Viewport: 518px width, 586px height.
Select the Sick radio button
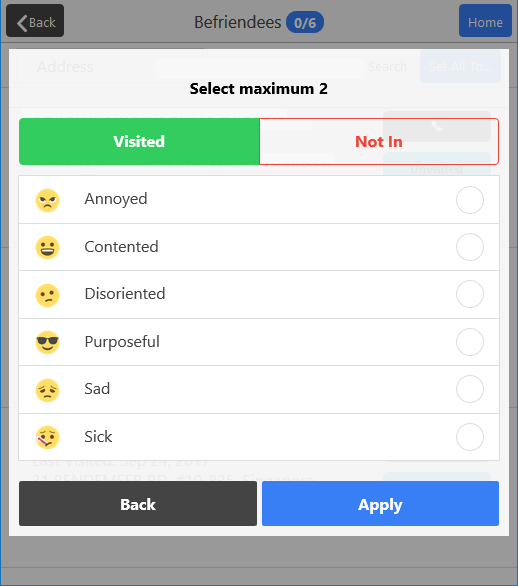(x=470, y=437)
